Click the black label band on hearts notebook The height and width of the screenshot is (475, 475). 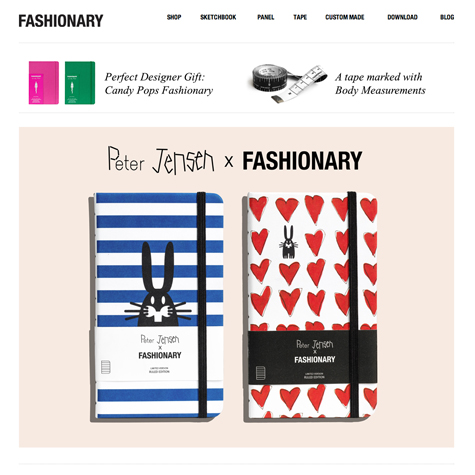coord(313,358)
